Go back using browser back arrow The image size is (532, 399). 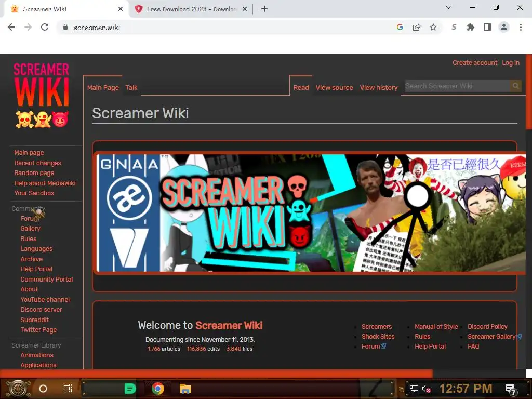point(11,27)
